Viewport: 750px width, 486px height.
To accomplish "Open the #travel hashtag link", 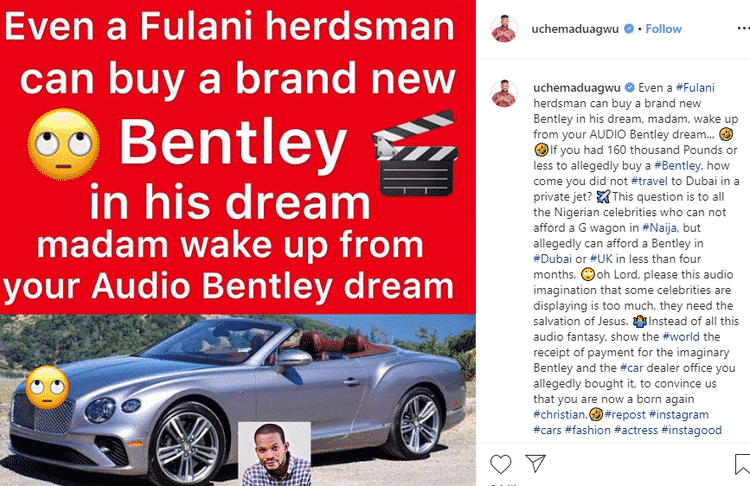I will [x=650, y=181].
